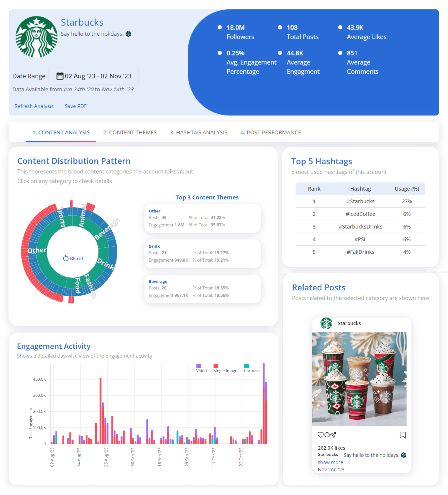Click the #Starbucks hashtag row

360,201
